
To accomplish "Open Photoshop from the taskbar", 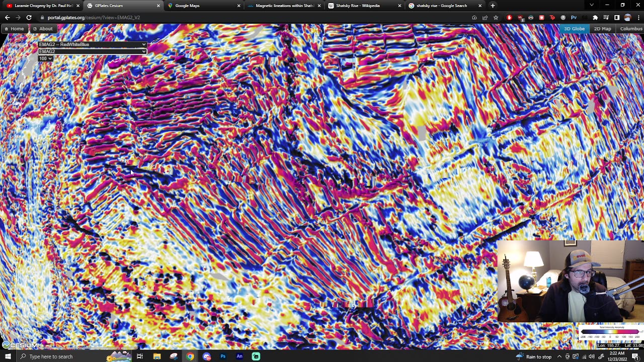I will coord(223,356).
